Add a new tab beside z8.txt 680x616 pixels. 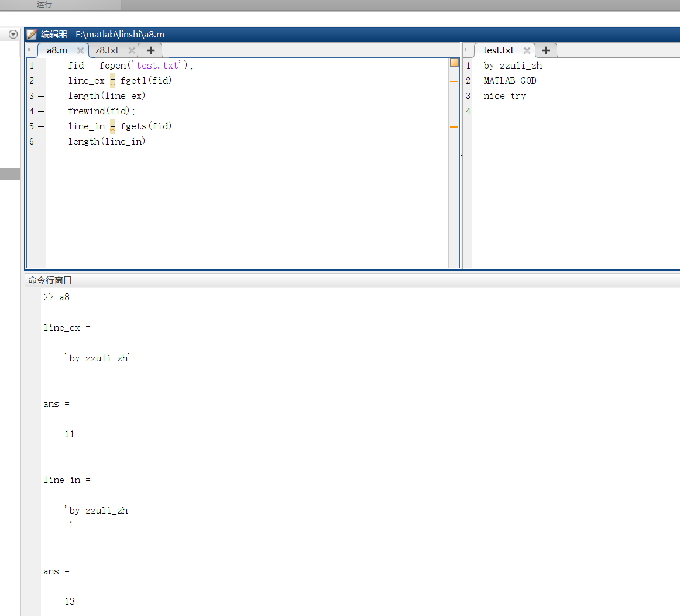tap(150, 50)
